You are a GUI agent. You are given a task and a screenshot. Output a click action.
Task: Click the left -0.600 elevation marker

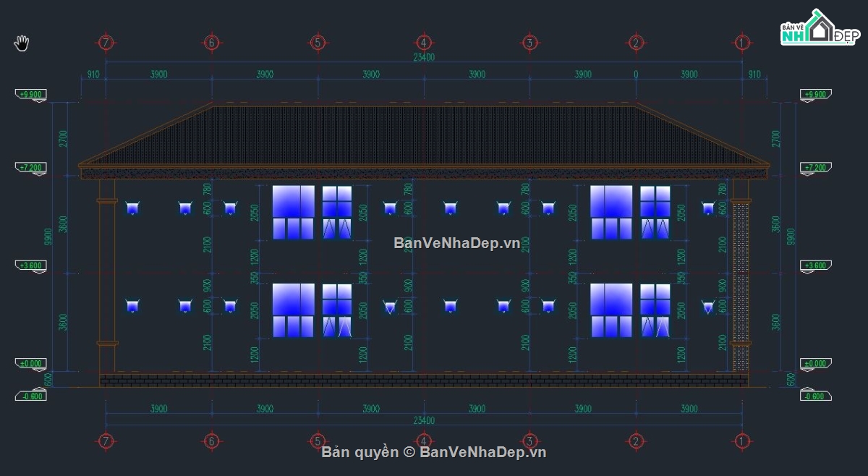pyautogui.click(x=31, y=396)
